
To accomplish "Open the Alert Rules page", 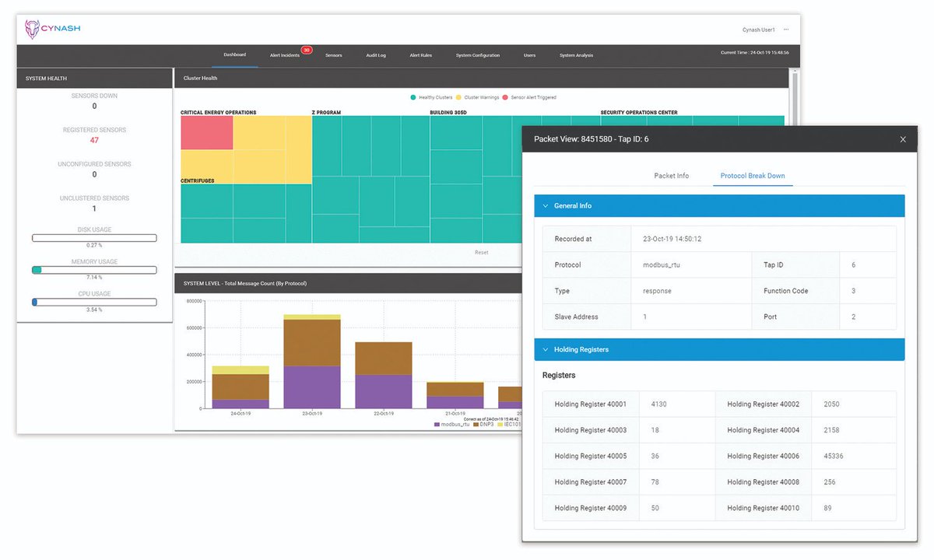I will click(x=420, y=55).
